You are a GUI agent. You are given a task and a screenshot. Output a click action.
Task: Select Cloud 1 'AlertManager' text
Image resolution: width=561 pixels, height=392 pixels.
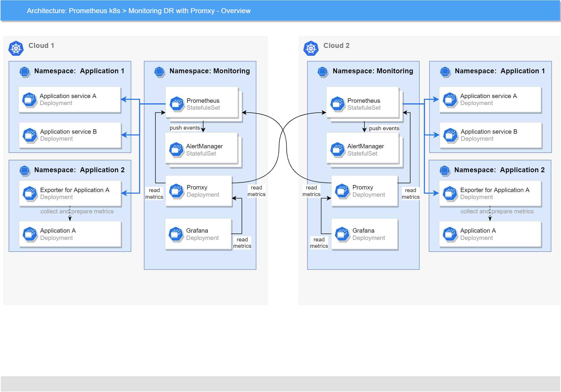[204, 146]
